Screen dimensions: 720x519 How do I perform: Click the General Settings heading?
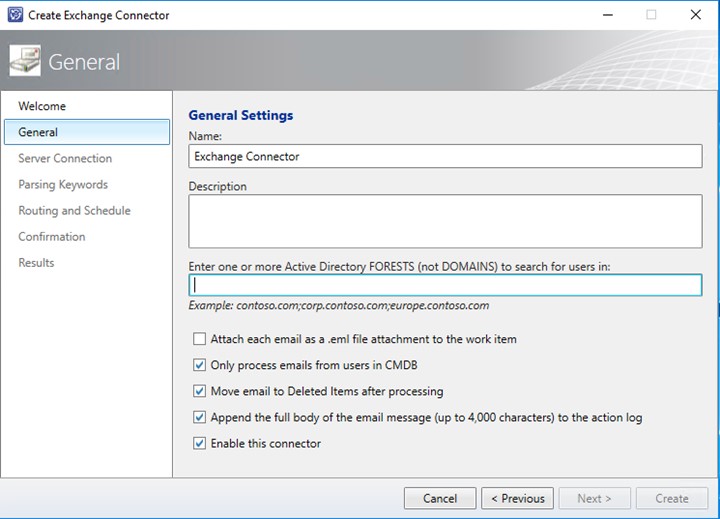pyautogui.click(x=241, y=115)
